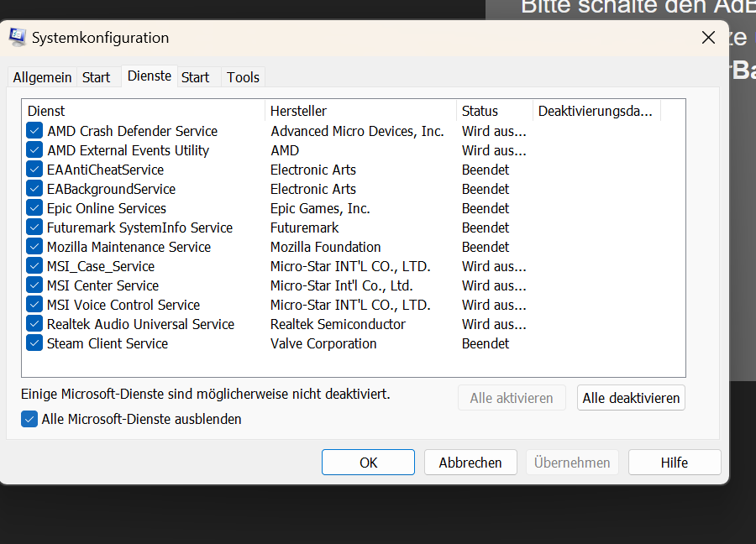Sort by the Hersteller column header

pos(360,111)
